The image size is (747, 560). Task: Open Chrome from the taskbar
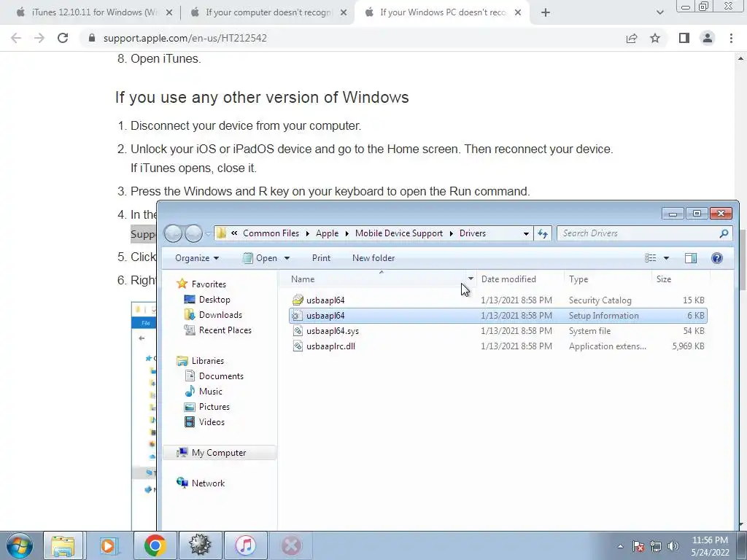click(155, 545)
